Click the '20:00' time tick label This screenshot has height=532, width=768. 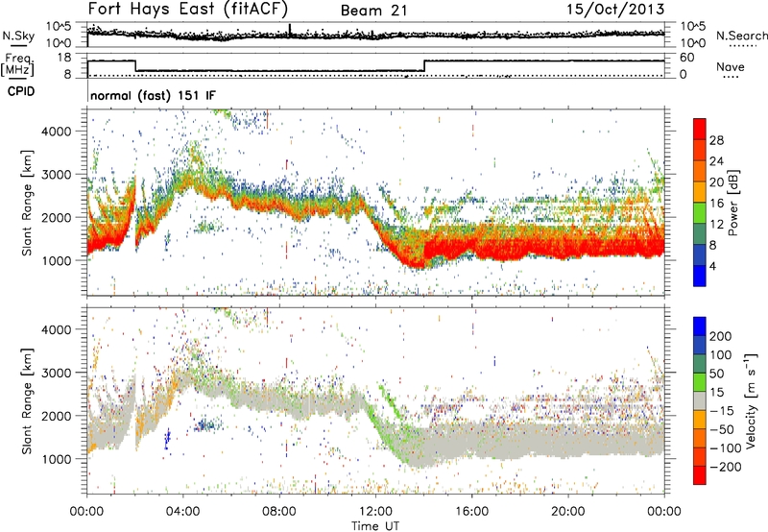(567, 512)
